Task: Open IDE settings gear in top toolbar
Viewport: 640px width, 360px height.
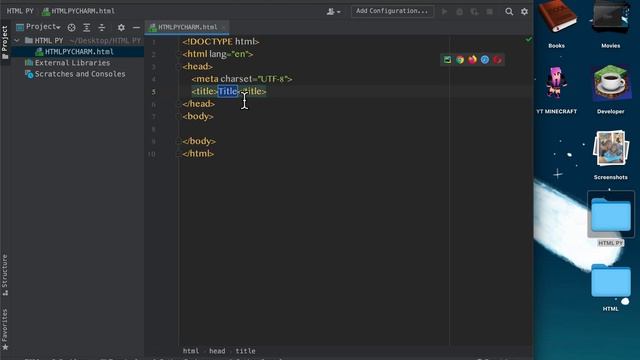Action: pos(524,11)
